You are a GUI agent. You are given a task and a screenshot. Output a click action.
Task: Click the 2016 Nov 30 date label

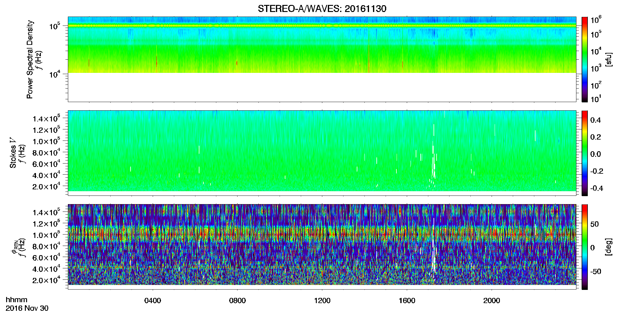27,308
